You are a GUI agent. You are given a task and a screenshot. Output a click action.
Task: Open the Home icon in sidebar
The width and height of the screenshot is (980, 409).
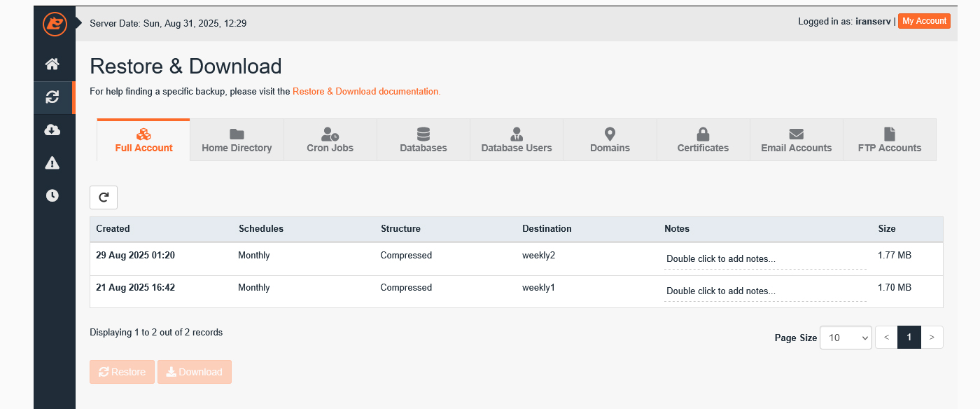point(52,64)
